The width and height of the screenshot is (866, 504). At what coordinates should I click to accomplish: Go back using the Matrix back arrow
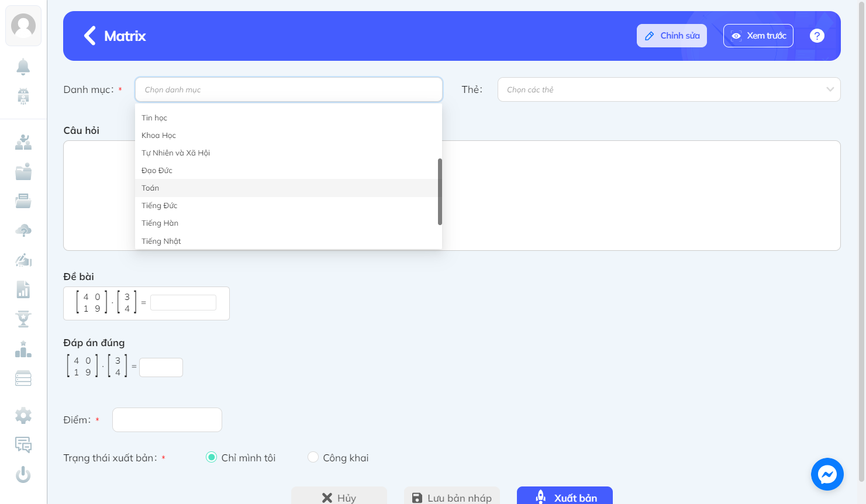pyautogui.click(x=89, y=36)
